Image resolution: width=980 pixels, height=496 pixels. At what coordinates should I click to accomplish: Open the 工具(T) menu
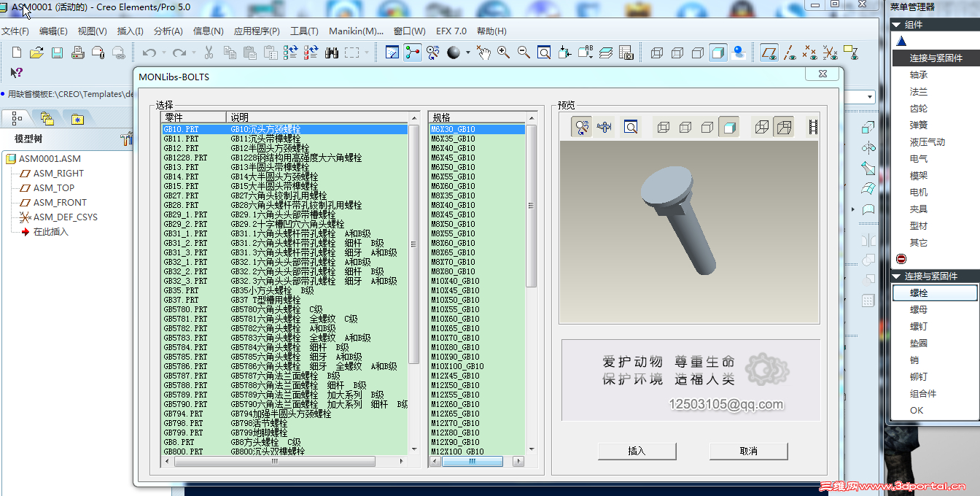304,31
